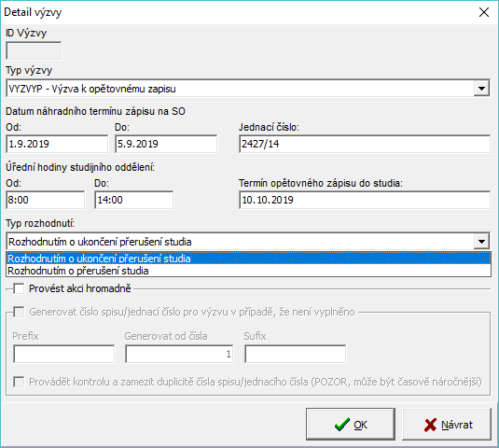
Task: Focus the date Od field showing 1.9.2019
Action: pyautogui.click(x=57, y=144)
